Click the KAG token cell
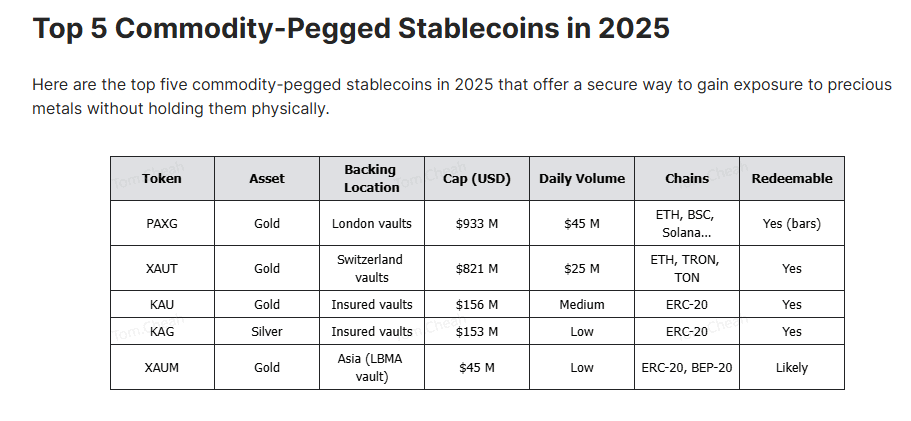The height and width of the screenshot is (421, 911). (162, 331)
